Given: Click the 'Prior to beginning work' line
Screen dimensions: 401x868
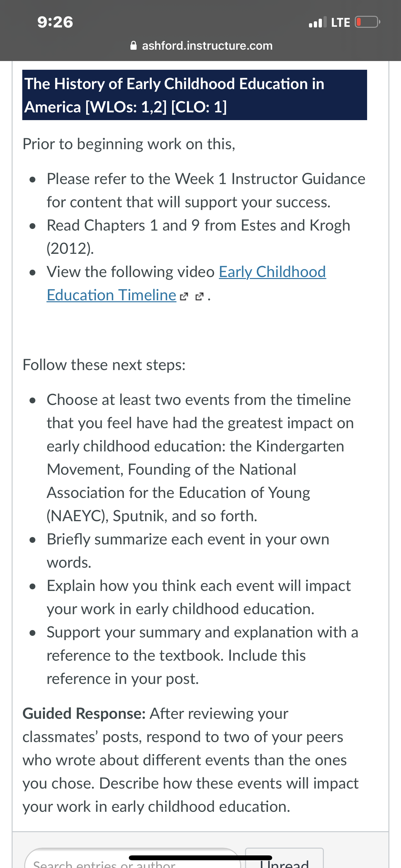Looking at the screenshot, I should (x=129, y=144).
